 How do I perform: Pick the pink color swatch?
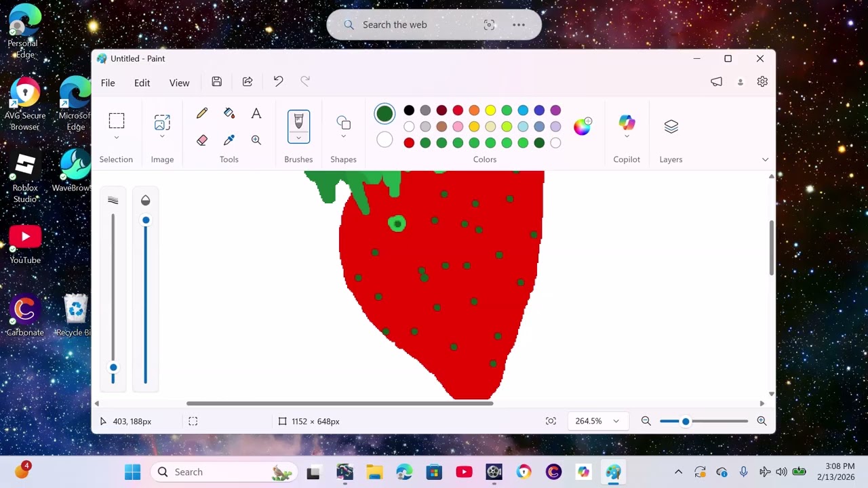click(x=458, y=127)
